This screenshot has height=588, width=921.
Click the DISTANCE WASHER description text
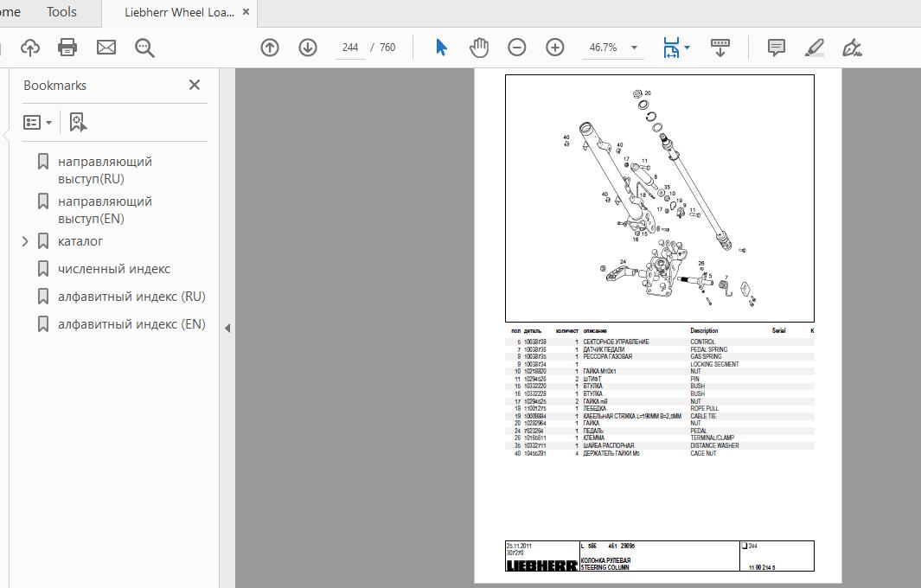pos(714,446)
